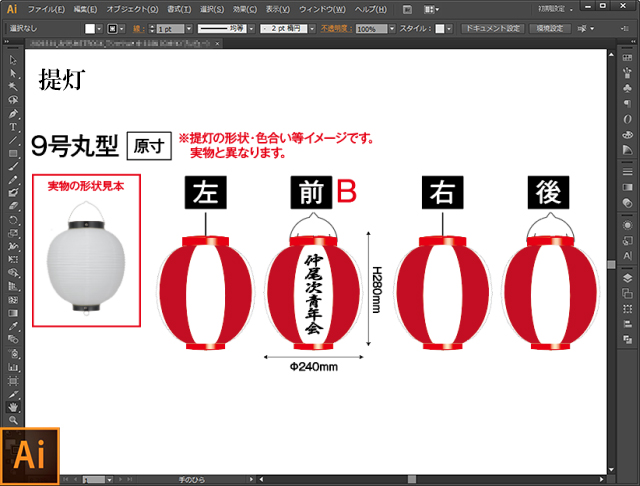Pick the Magic Wand tool
Viewport: 640px width, 486px height.
click(13, 87)
